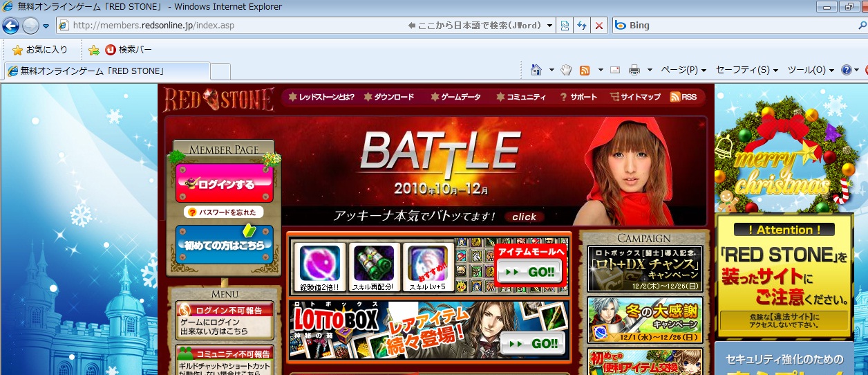
Task: Open the ロト+DXチャンス campaign banner
Action: coord(644,268)
